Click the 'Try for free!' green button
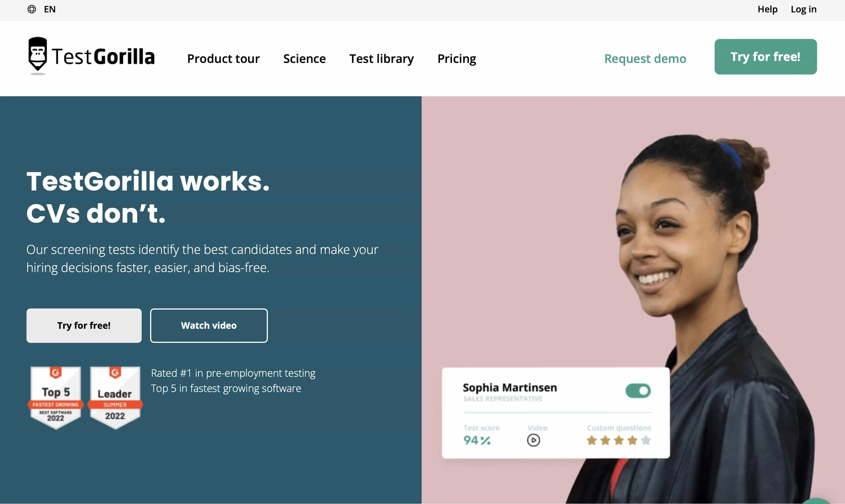The width and height of the screenshot is (845, 504). (765, 56)
